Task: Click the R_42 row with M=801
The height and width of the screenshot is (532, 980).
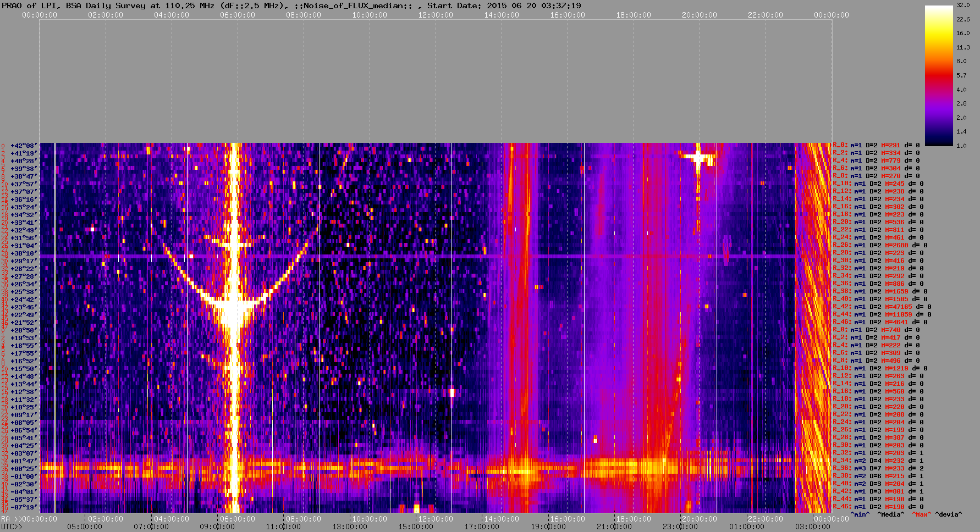Action: coord(878,492)
